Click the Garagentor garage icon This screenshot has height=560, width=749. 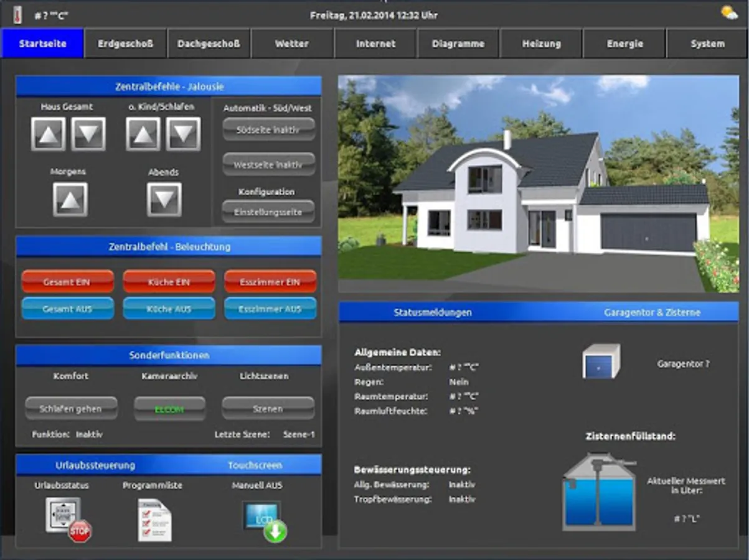pyautogui.click(x=601, y=362)
